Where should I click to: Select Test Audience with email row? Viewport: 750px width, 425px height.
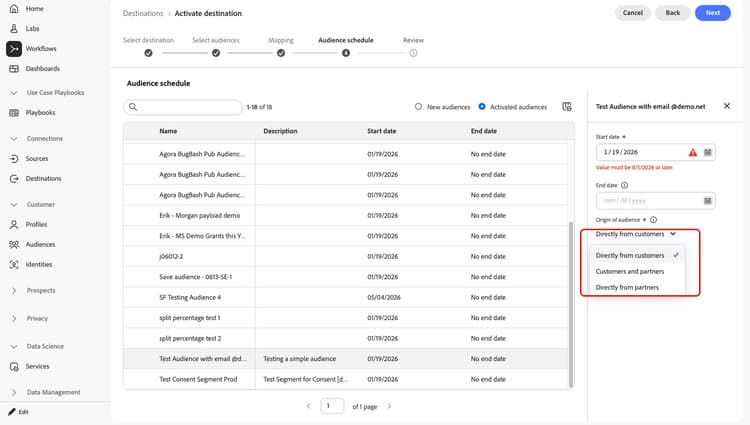(x=345, y=359)
